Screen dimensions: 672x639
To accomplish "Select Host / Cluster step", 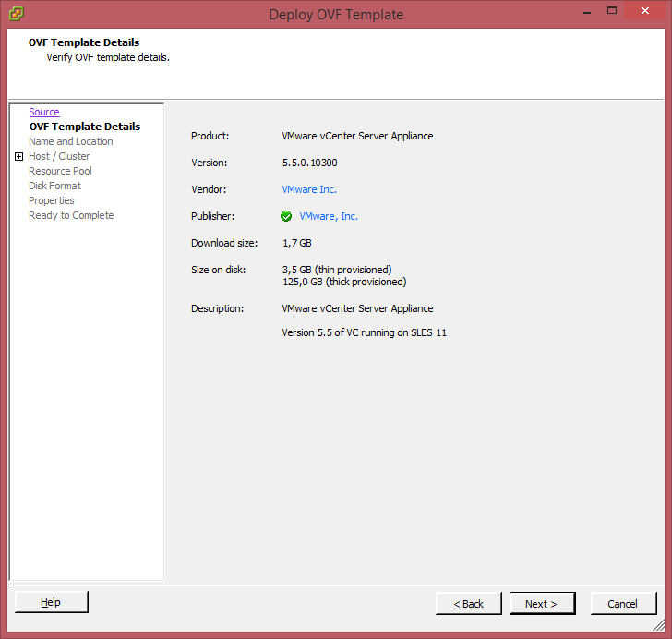I will pos(59,156).
